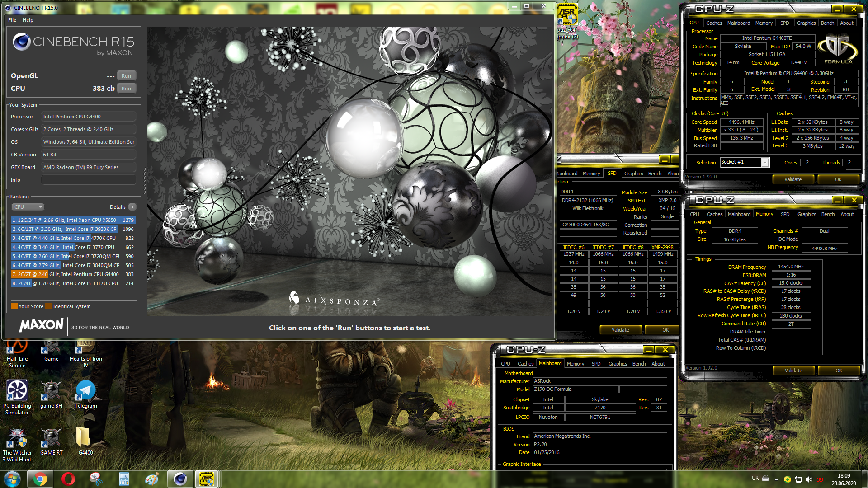Viewport: 868px width, 488px height.
Task: Click the Z170 OC Formula model field
Action: pyautogui.click(x=575, y=389)
